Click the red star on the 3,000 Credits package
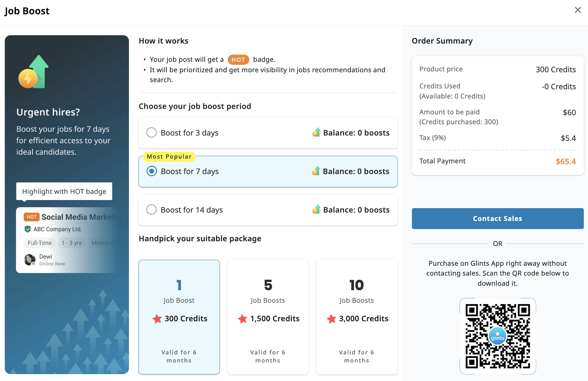The image size is (588, 381). click(x=331, y=319)
